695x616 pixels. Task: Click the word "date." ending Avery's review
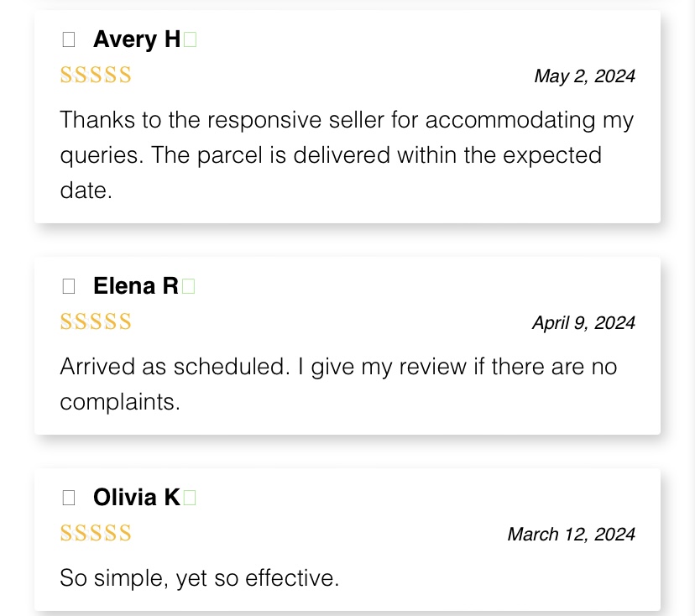pos(86,191)
